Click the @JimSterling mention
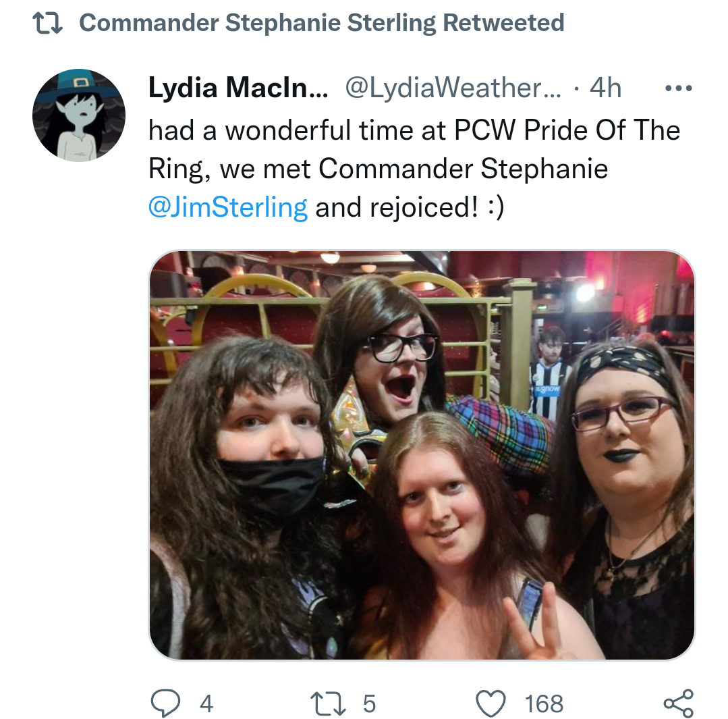Image resolution: width=728 pixels, height=719 pixels. coord(227,207)
